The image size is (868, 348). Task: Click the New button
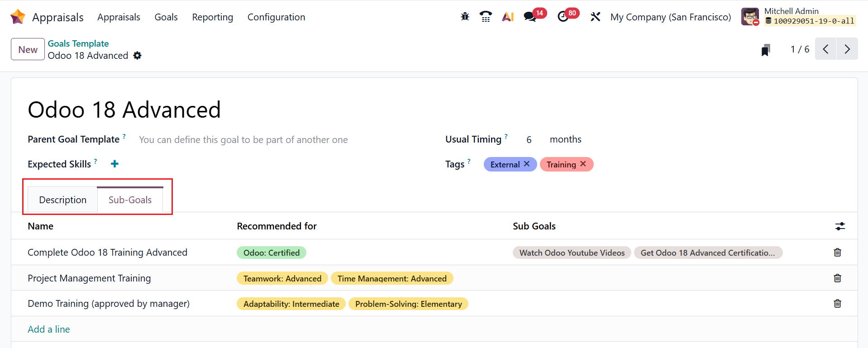click(x=28, y=49)
